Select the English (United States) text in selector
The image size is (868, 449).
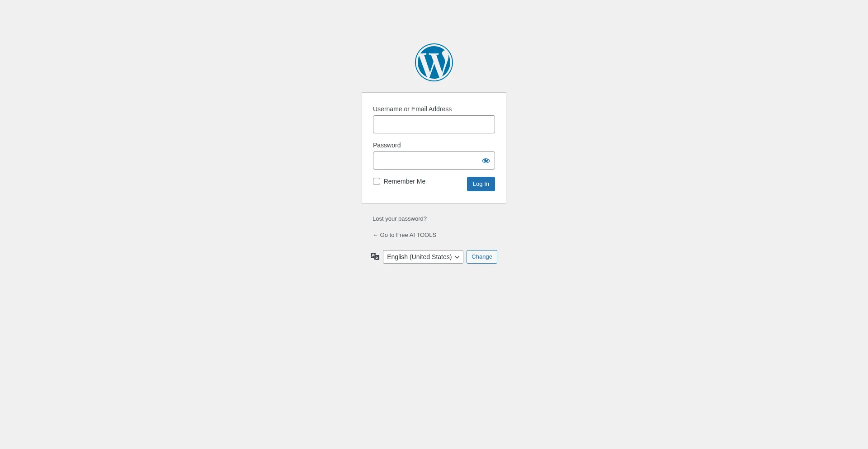click(x=419, y=257)
